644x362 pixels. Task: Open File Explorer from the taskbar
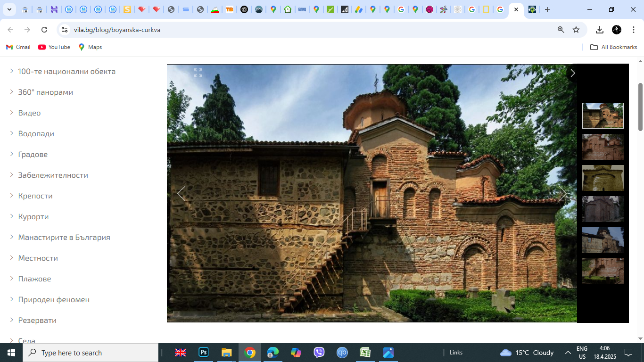click(227, 353)
